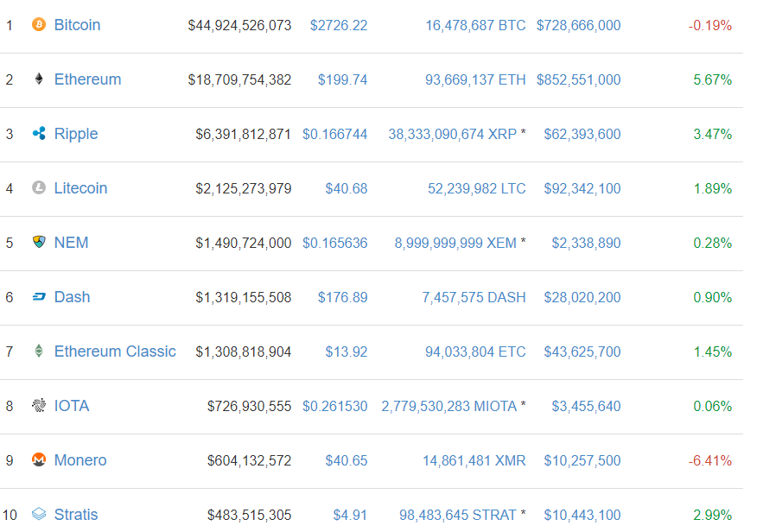The height and width of the screenshot is (532, 757).
Task: Click supply 38,333,090,674 XRP
Action: [452, 134]
